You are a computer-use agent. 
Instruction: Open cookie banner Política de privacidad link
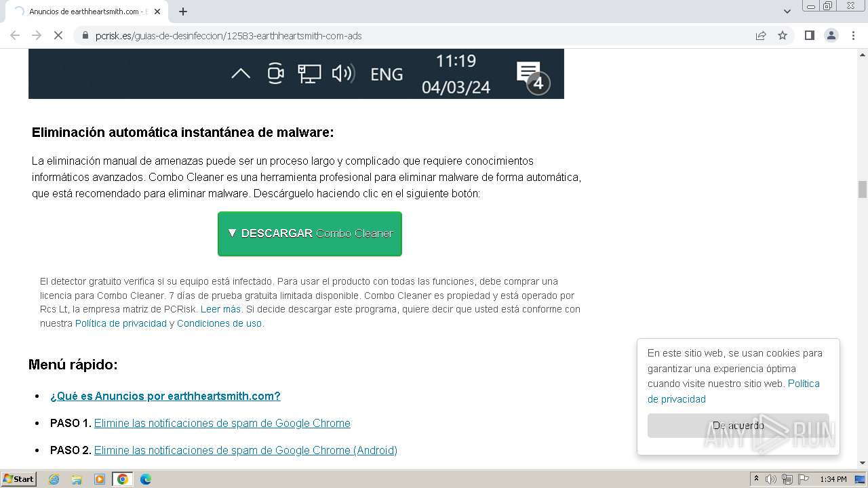click(734, 391)
